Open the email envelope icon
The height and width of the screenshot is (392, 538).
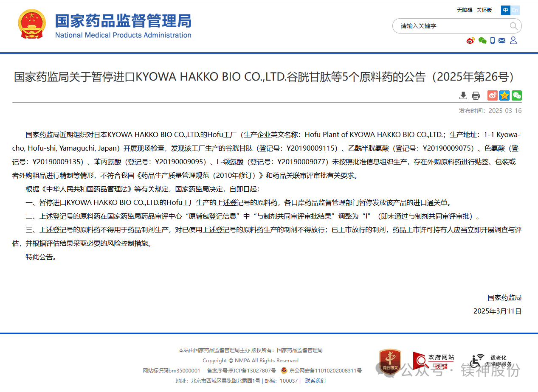tap(502, 41)
